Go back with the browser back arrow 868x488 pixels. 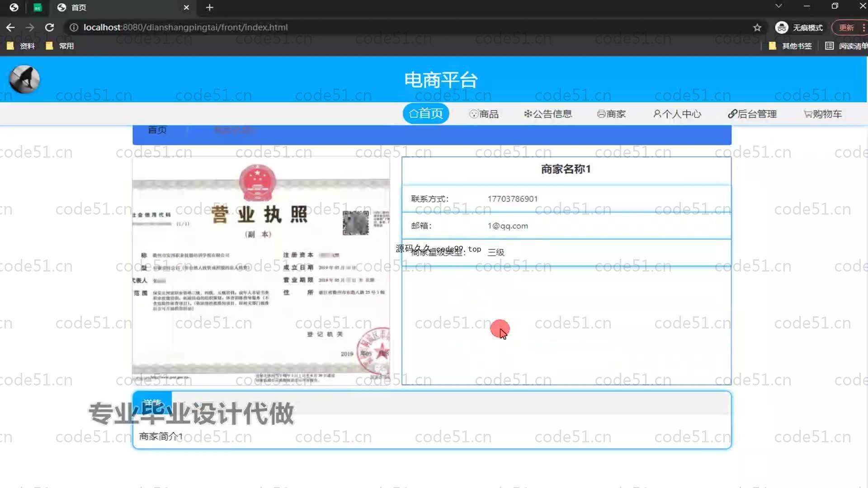(x=10, y=28)
